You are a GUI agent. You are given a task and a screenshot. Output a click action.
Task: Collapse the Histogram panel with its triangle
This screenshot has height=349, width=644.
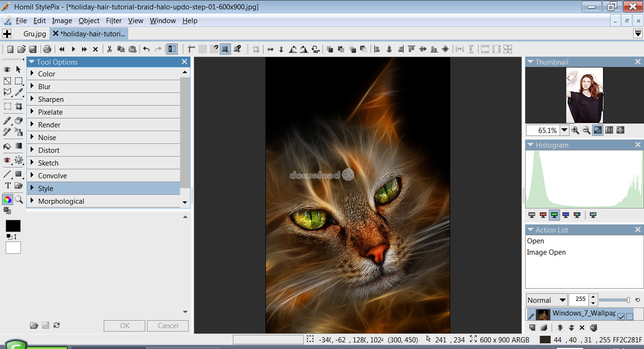tap(530, 145)
